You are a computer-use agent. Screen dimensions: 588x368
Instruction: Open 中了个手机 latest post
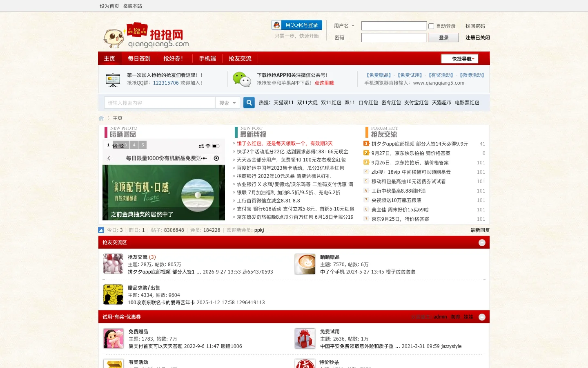click(x=332, y=272)
